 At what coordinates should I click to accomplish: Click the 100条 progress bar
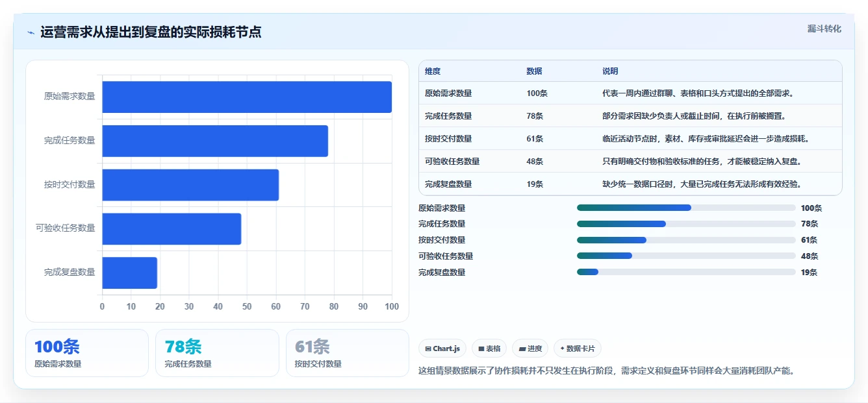(x=686, y=208)
